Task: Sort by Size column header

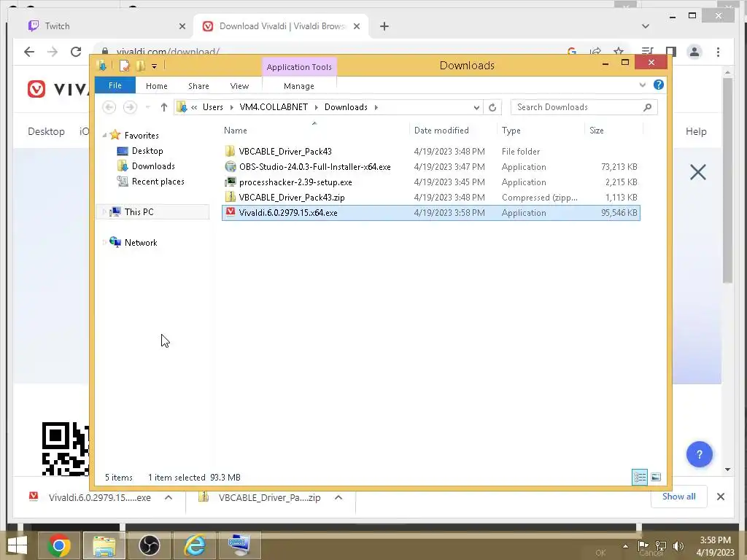Action: coord(596,131)
